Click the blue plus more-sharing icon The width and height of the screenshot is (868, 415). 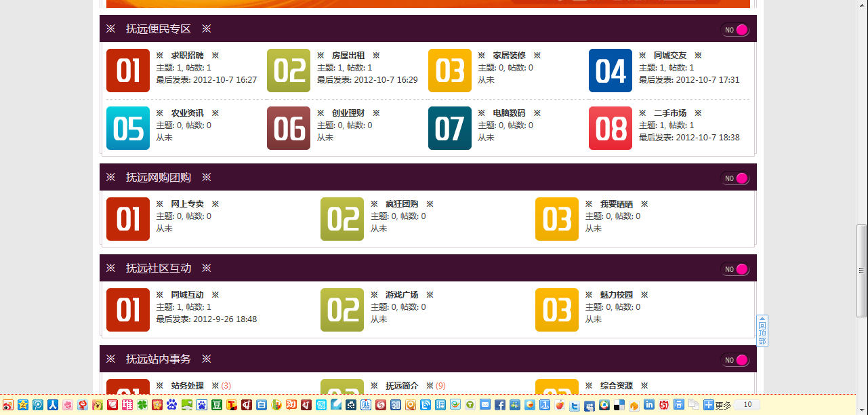coord(709,405)
